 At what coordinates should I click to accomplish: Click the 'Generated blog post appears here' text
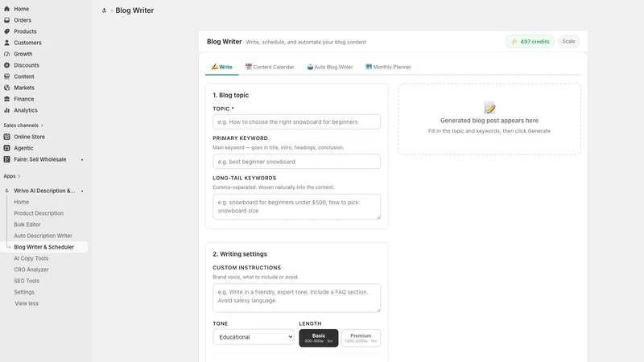(x=489, y=121)
